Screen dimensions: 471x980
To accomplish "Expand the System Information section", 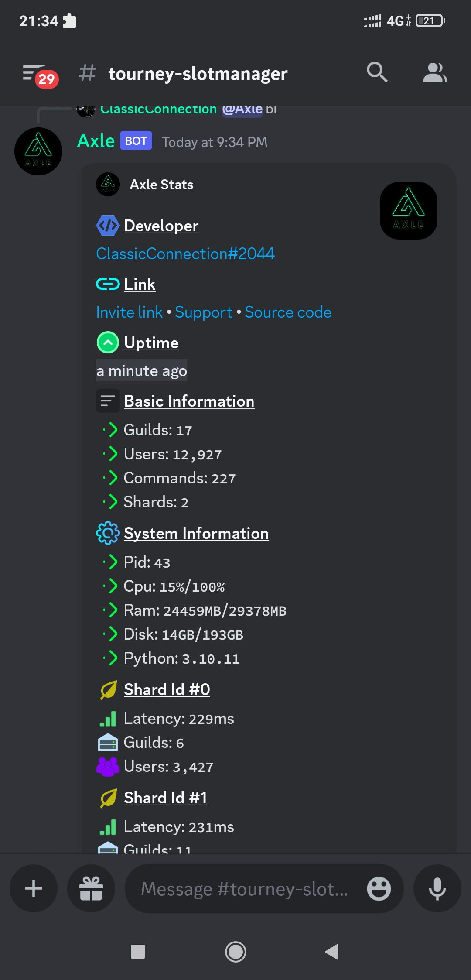I will coord(196,533).
